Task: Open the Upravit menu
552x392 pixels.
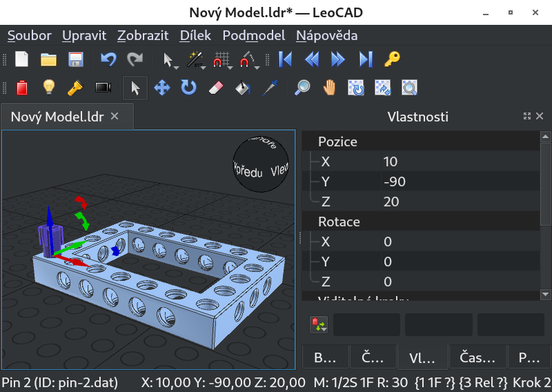Action: pyautogui.click(x=84, y=36)
